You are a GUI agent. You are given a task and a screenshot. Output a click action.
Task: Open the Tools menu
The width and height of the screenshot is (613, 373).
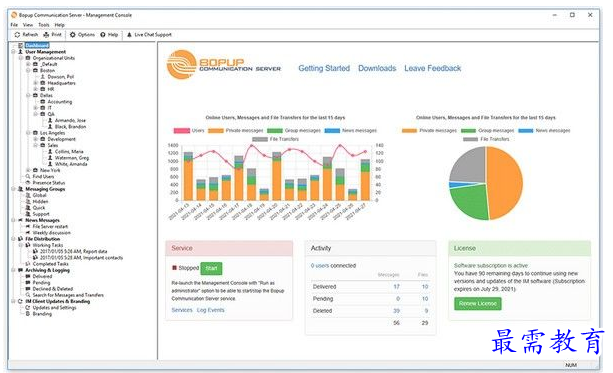44,25
